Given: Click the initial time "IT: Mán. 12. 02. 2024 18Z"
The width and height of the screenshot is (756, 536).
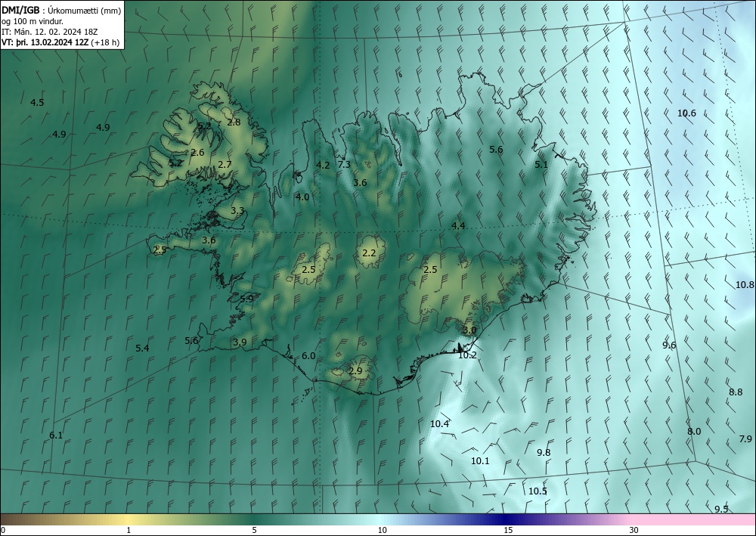Looking at the screenshot, I should [x=50, y=32].
